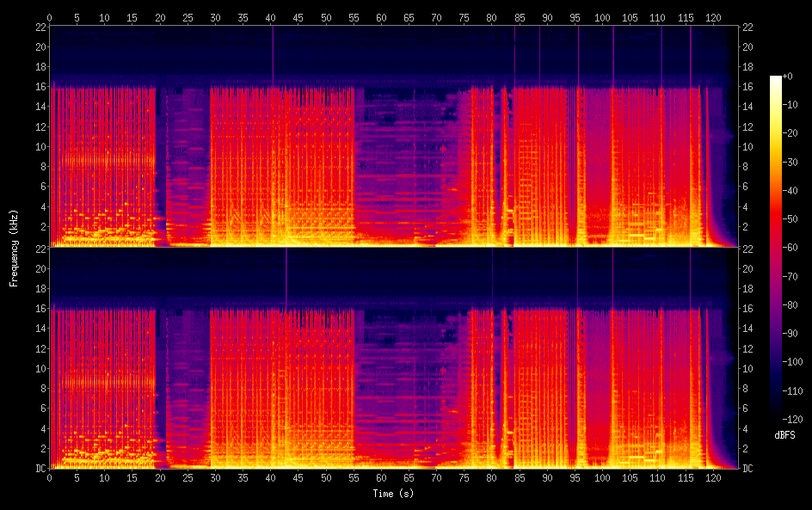Click the 16 kHz tick on upper-left frequency axis
The width and height of the screenshot is (812, 510).
point(40,87)
